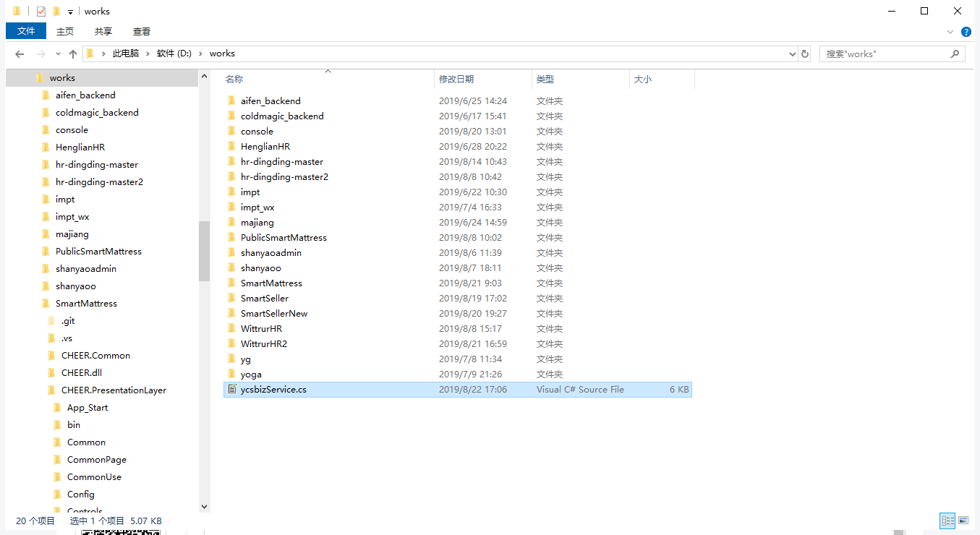
Task: Open Help via the question mark icon
Action: [x=966, y=31]
